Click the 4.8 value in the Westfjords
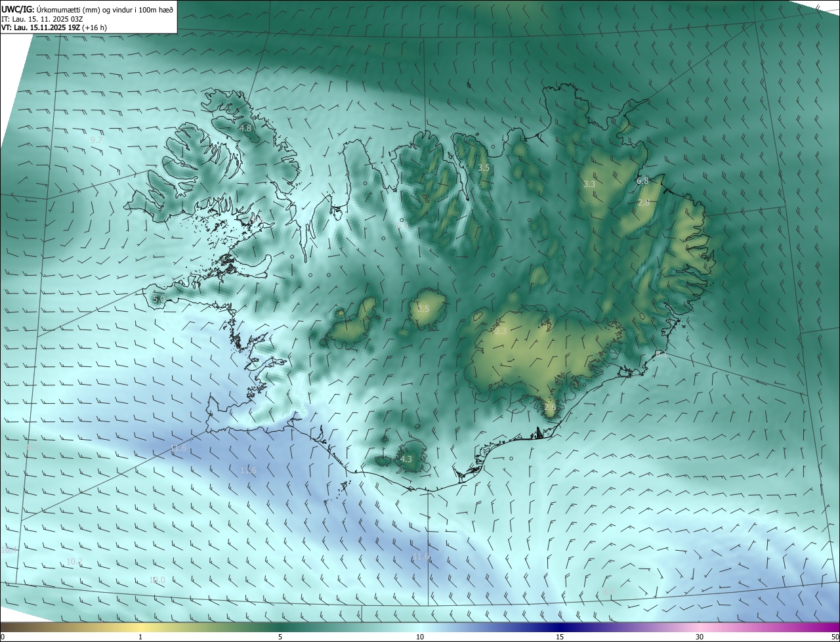 (245, 128)
